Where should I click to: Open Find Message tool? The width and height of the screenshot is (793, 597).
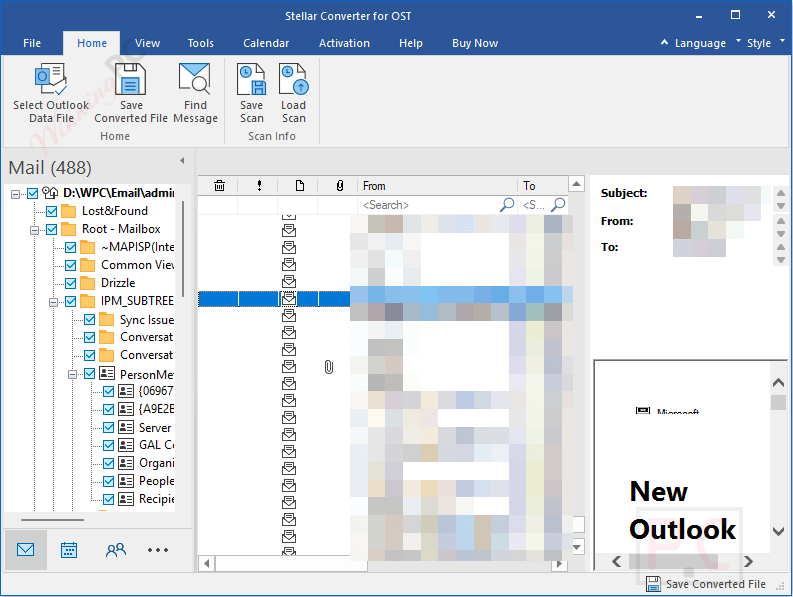[x=195, y=94]
